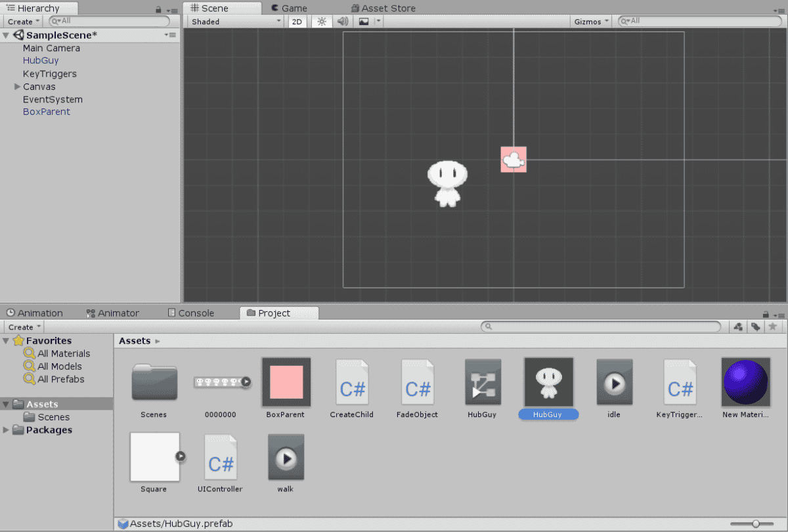
Task: Toggle scene lighting with the sun icon
Action: click(x=320, y=21)
